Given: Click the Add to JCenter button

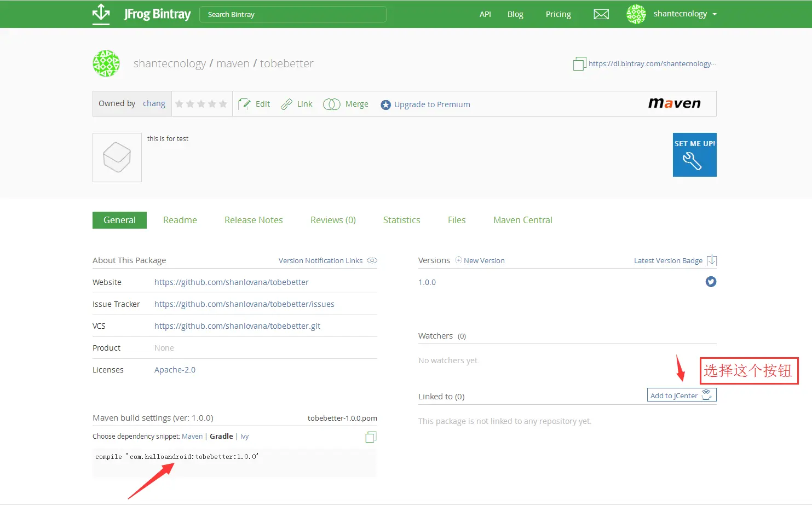Looking at the screenshot, I should tap(682, 395).
